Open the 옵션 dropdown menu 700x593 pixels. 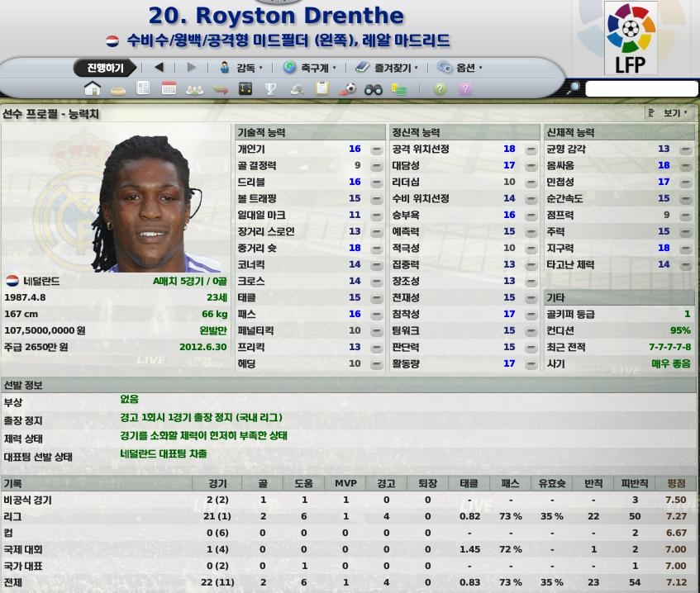coord(460,68)
